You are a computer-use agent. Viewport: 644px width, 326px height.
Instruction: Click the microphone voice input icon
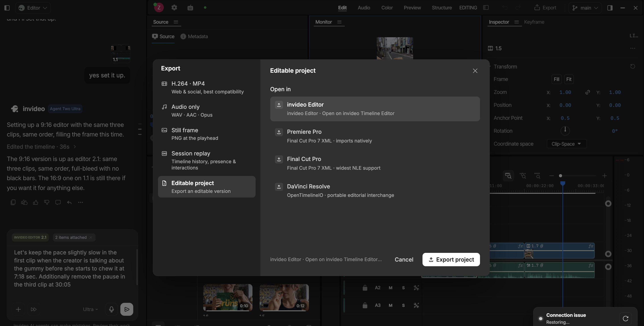pos(111,309)
